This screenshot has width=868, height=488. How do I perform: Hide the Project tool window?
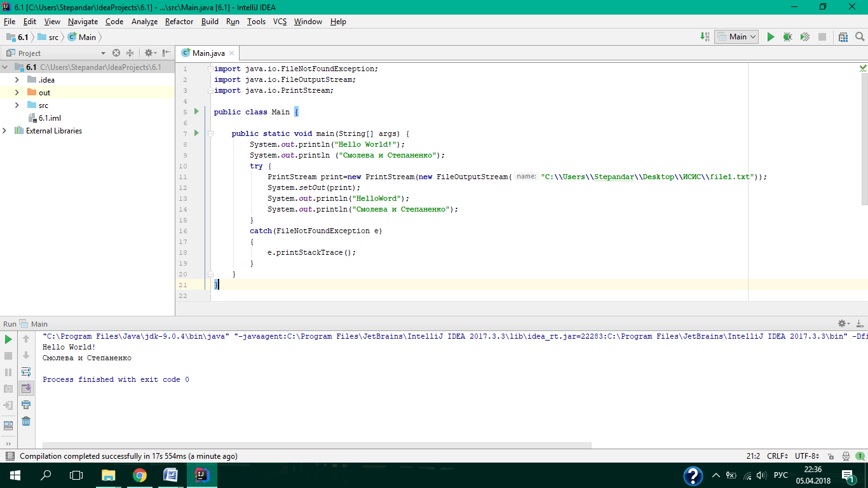[x=166, y=53]
